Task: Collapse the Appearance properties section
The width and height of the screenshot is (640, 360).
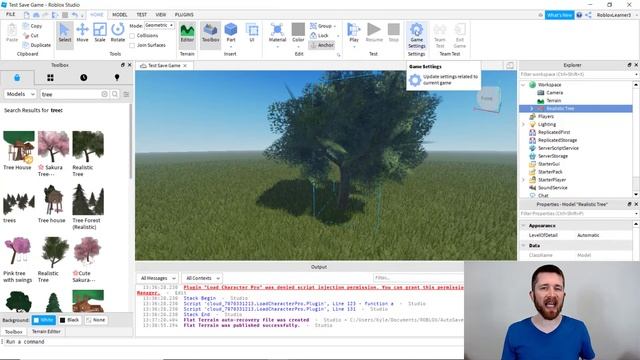Action: pyautogui.click(x=524, y=226)
